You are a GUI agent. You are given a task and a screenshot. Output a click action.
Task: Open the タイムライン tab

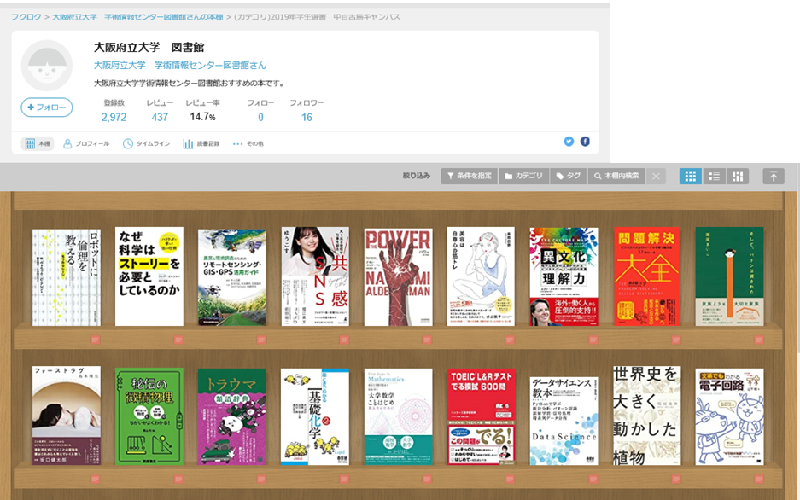coord(146,144)
